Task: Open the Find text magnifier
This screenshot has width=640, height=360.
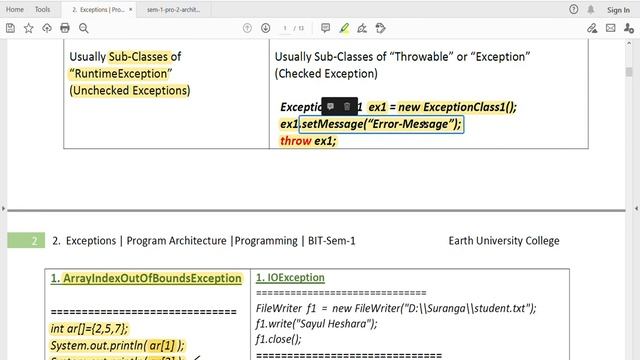Action: point(84,28)
